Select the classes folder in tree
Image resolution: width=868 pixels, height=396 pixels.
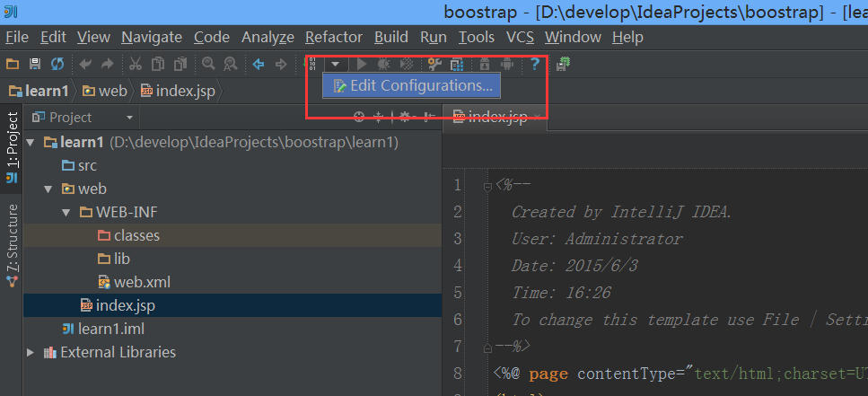coord(128,235)
